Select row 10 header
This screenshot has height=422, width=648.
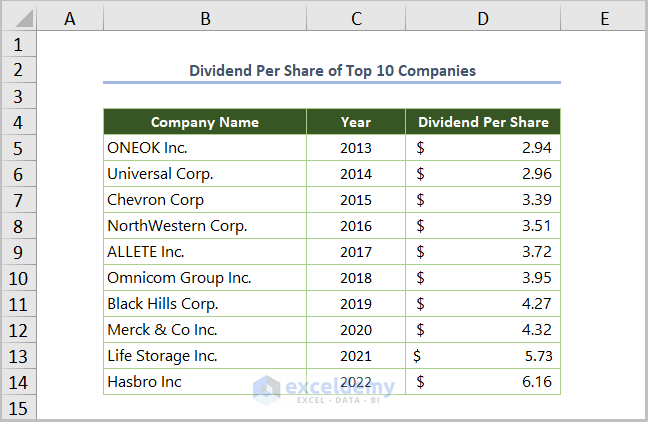(19, 278)
